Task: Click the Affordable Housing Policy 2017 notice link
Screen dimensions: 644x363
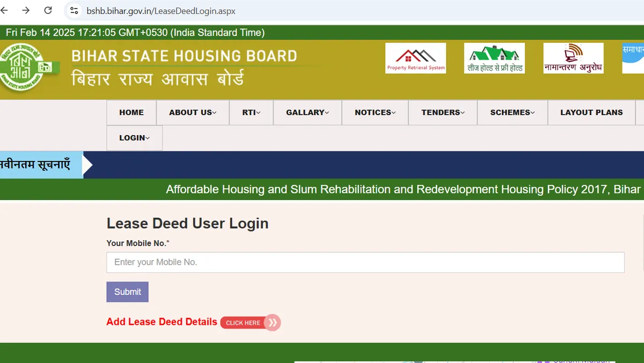Action: click(403, 189)
